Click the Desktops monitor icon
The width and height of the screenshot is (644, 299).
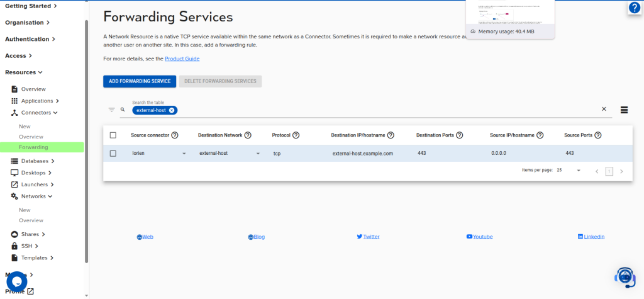14,172
